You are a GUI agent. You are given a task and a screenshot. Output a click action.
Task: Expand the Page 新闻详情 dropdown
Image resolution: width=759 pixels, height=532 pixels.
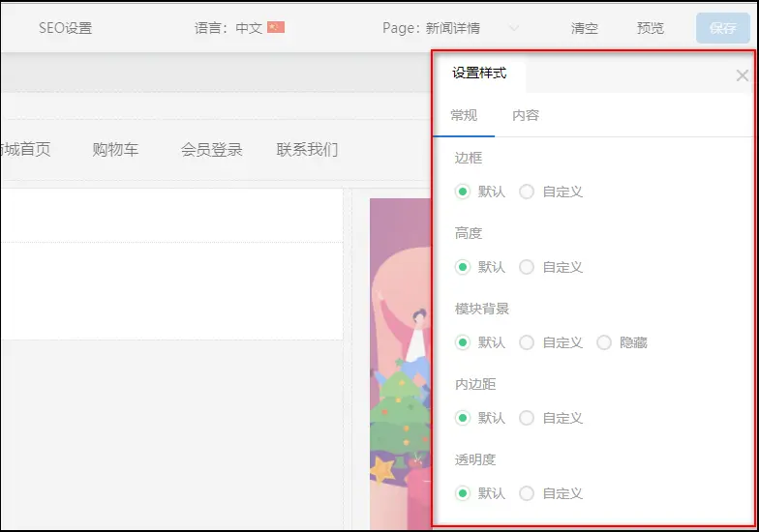tap(513, 28)
